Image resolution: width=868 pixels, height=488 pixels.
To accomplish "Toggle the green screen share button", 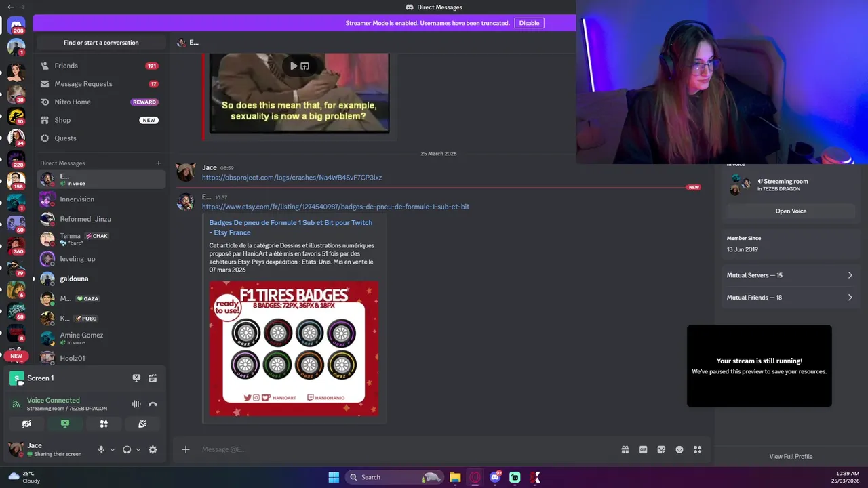I will pos(65,424).
